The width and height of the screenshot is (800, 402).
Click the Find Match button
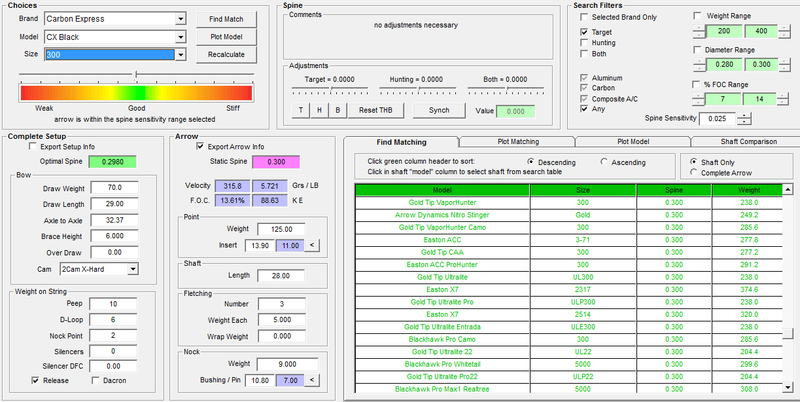click(226, 19)
